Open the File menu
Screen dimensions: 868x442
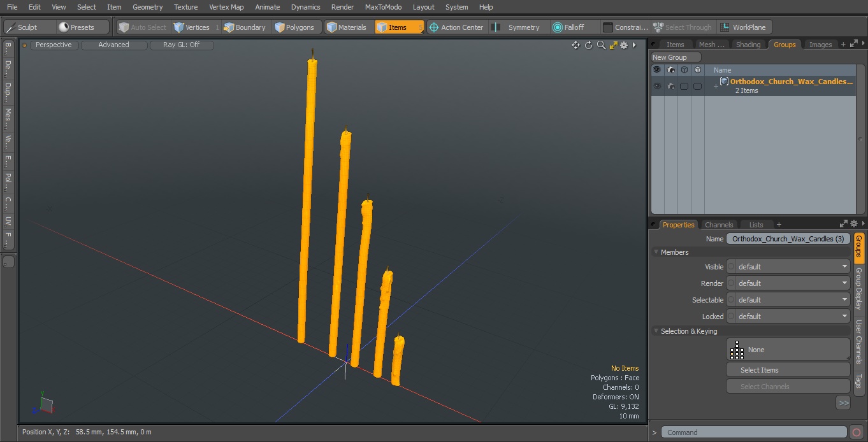coord(12,7)
